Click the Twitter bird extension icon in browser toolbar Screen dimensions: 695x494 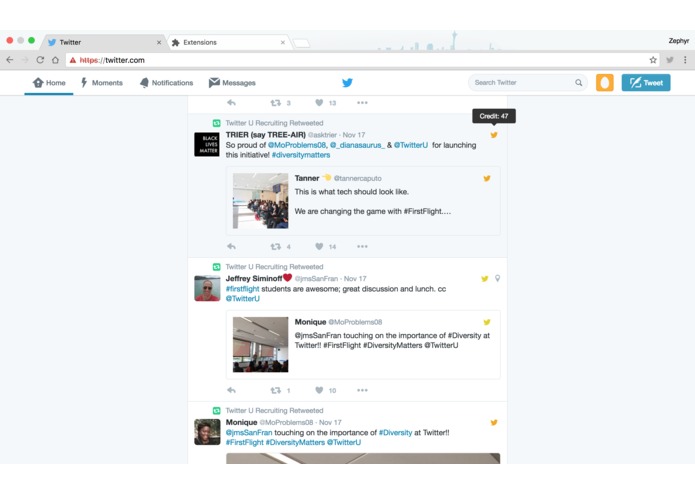[670, 60]
